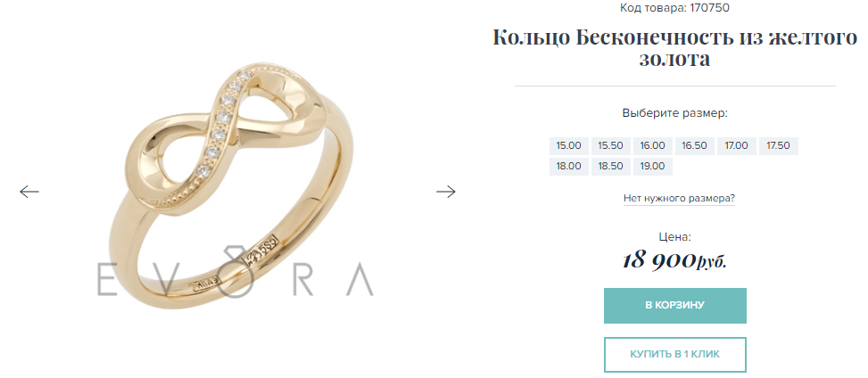The image size is (868, 378).
Task: Select the 16.50 size option
Action: pos(695,146)
